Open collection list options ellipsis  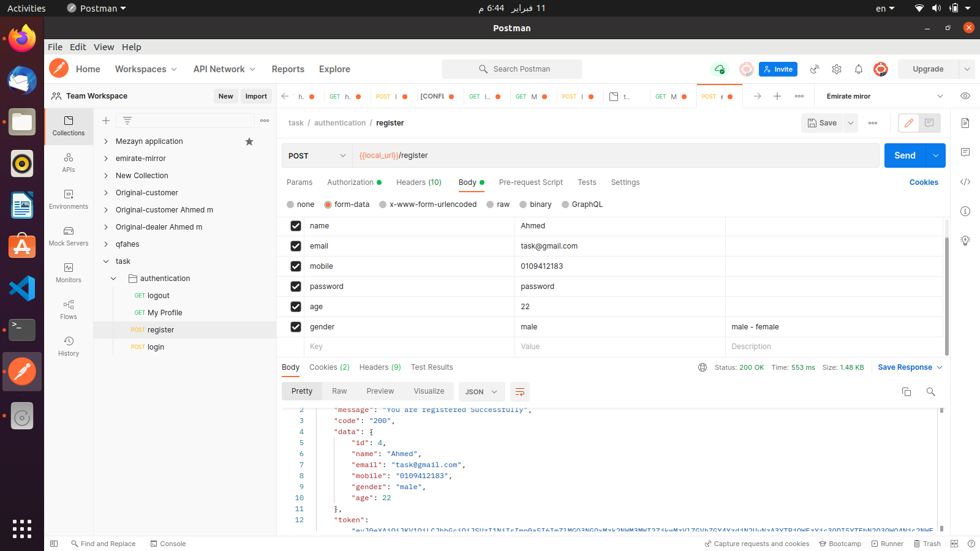(x=265, y=121)
